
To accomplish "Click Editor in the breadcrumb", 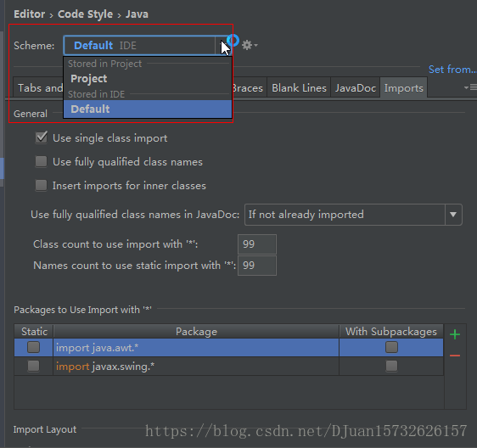I will point(29,14).
